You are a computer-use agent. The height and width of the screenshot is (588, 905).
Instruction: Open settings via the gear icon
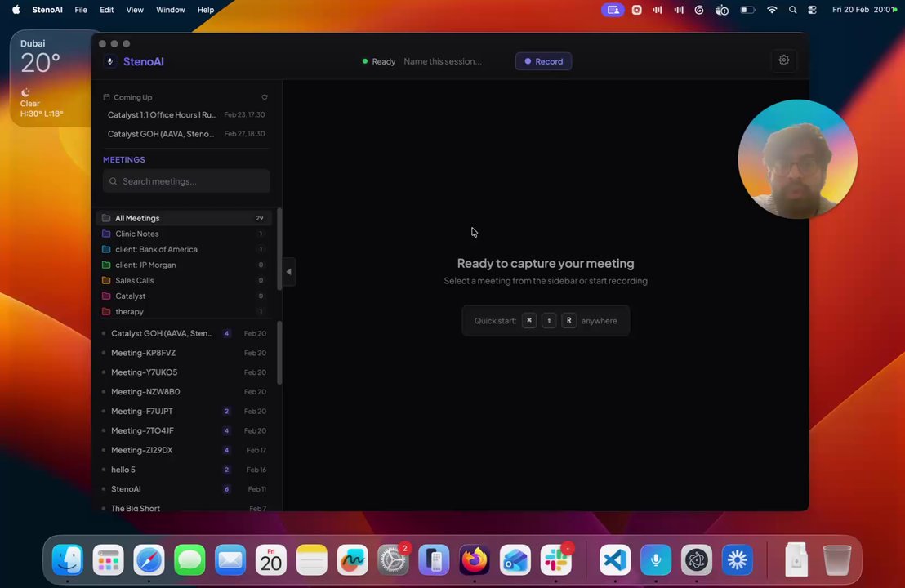point(784,60)
